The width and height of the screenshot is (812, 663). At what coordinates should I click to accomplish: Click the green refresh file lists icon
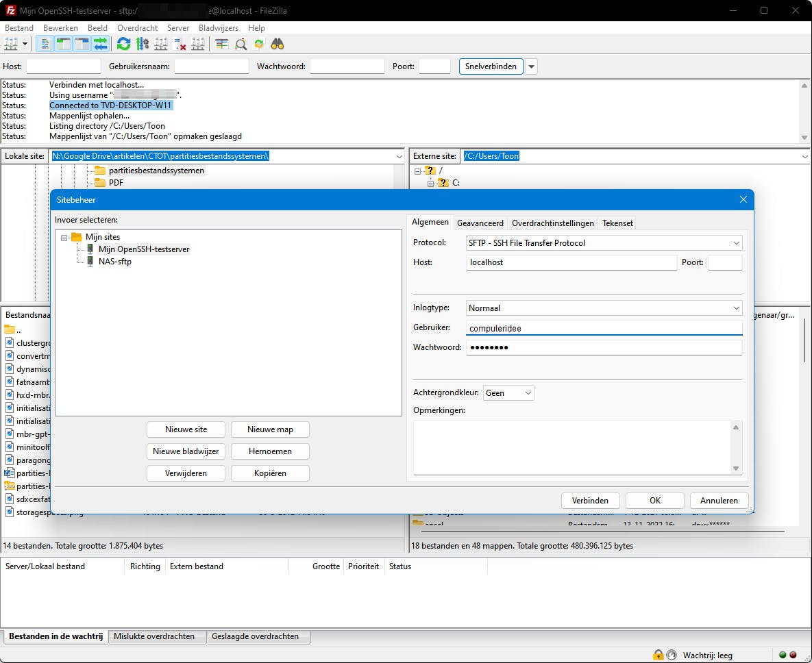(x=123, y=45)
